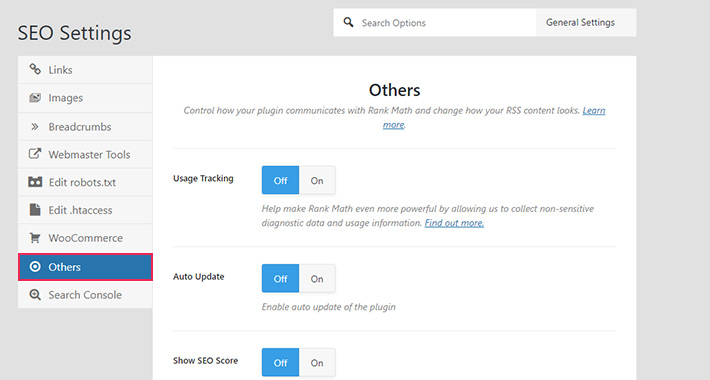Click the Breadcrumbs double-chevron icon
710x380 pixels.
click(34, 126)
